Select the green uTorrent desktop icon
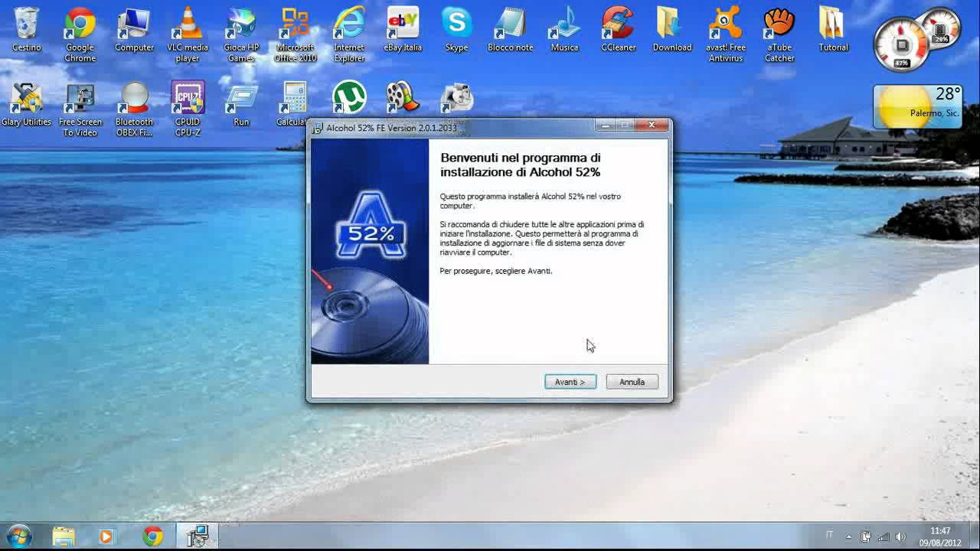This screenshot has width=980, height=551. click(x=349, y=97)
